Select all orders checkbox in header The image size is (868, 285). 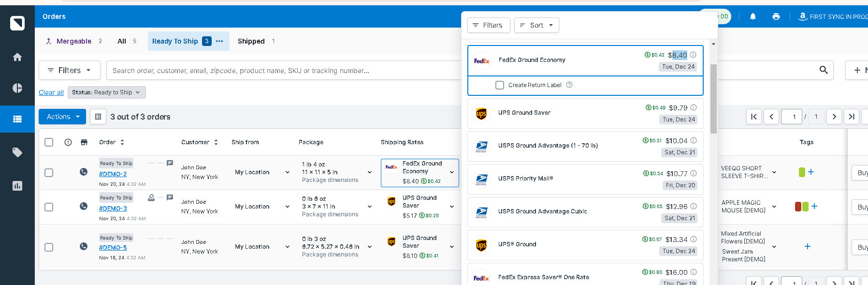coord(49,142)
